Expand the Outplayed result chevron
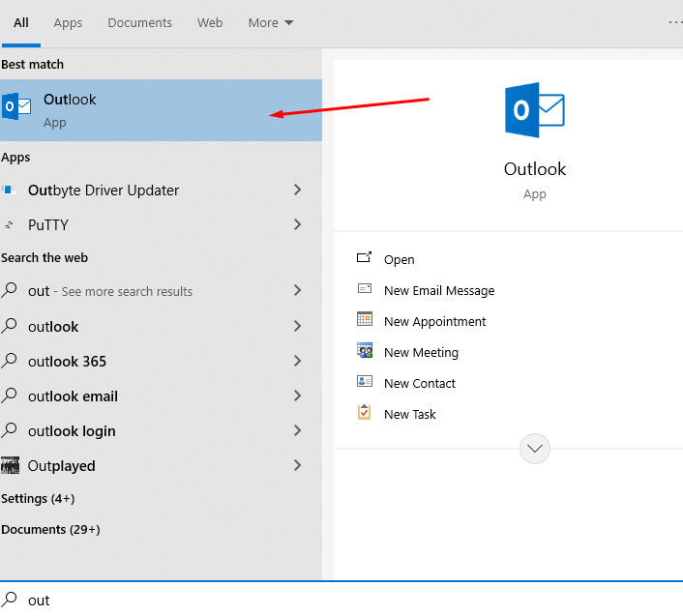The width and height of the screenshot is (683, 616). click(298, 465)
